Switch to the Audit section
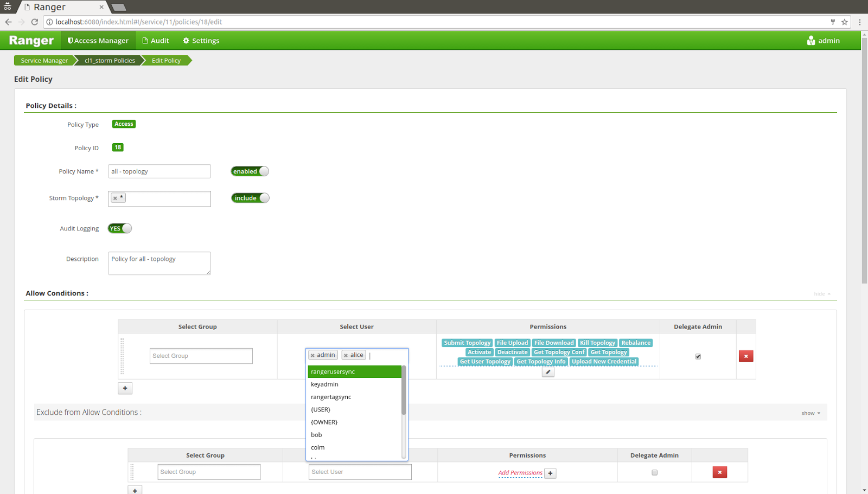 coord(156,40)
